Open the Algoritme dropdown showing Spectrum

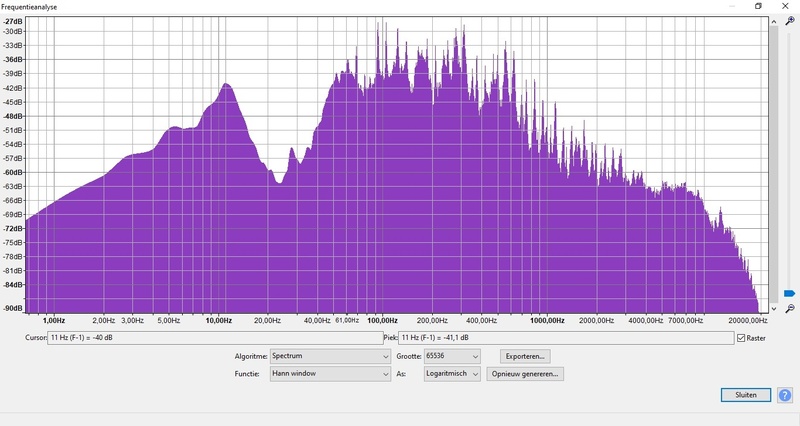[330, 356]
